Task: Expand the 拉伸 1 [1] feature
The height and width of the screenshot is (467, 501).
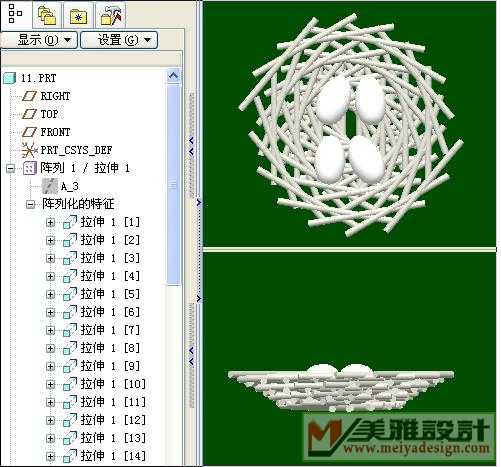Action: [50, 222]
